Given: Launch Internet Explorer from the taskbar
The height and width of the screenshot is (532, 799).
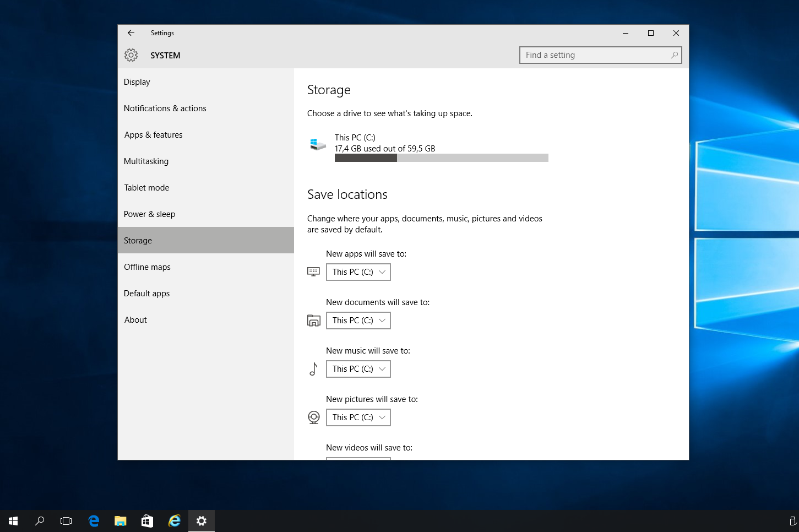Looking at the screenshot, I should click(x=174, y=520).
